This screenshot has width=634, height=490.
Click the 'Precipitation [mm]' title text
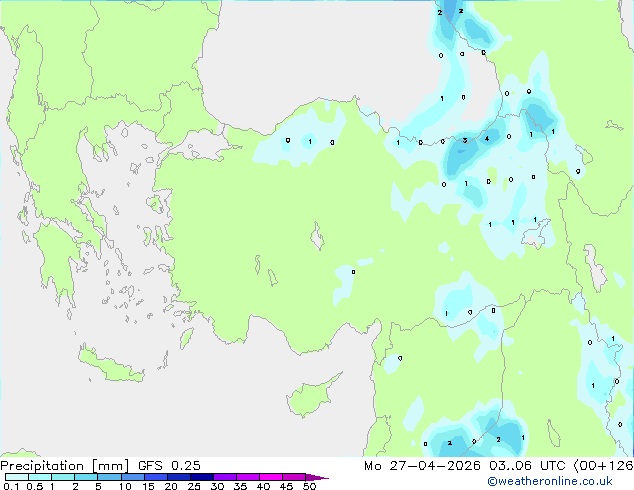[65, 466]
